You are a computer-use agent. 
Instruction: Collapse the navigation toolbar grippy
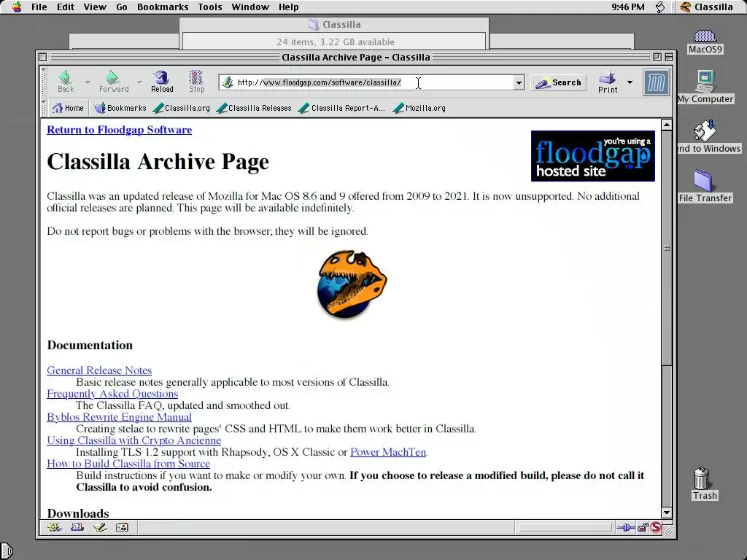pos(44,83)
